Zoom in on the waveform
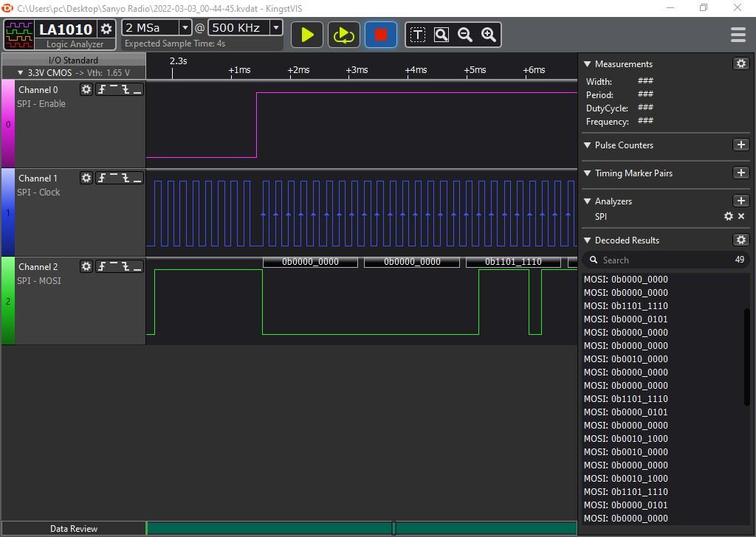Image resolution: width=756 pixels, height=537 pixels. [488, 35]
